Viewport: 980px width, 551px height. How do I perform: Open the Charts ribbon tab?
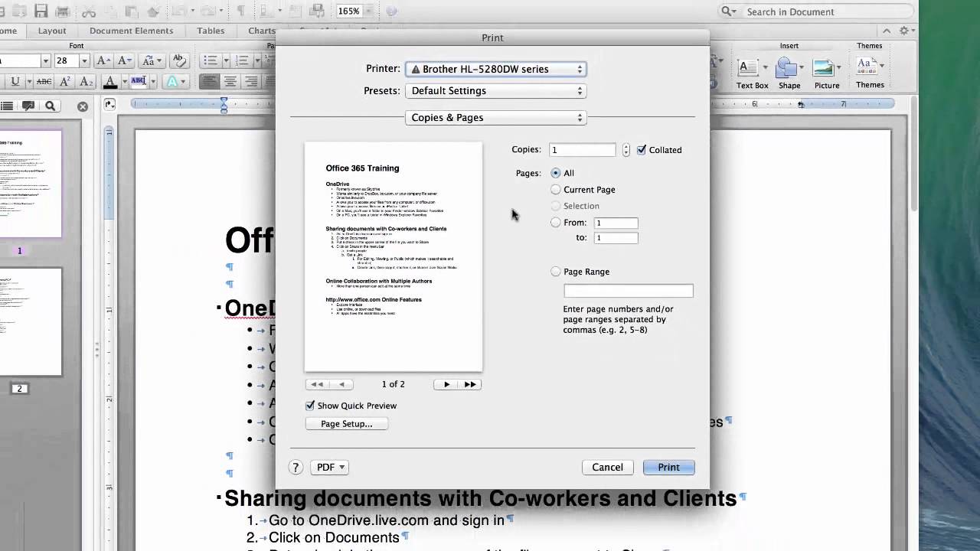pos(262,31)
